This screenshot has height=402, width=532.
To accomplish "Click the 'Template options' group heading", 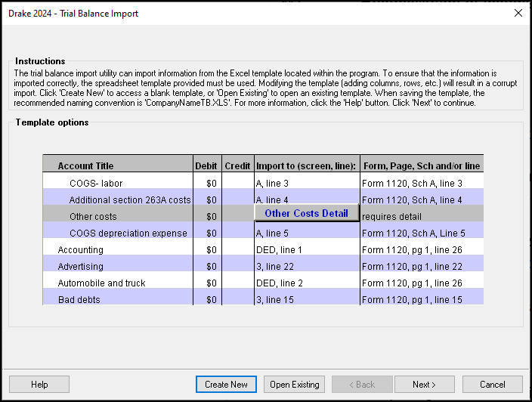I will point(52,122).
